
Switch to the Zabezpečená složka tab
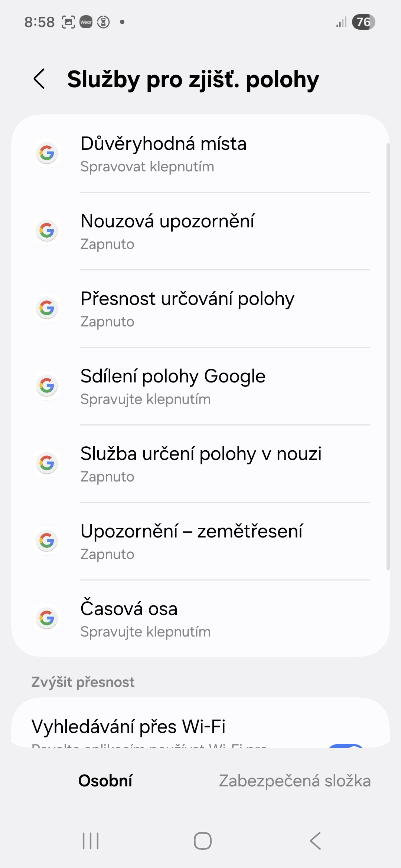pyautogui.click(x=295, y=781)
